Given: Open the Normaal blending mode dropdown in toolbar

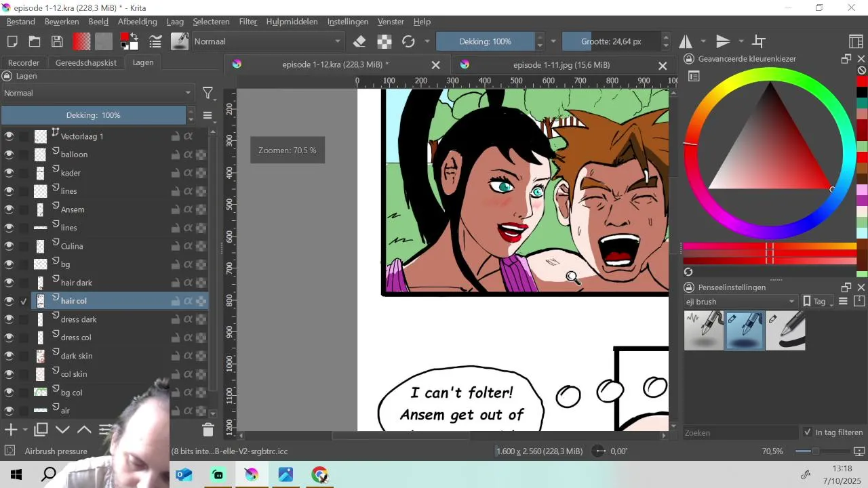Looking at the screenshot, I should click(x=267, y=41).
